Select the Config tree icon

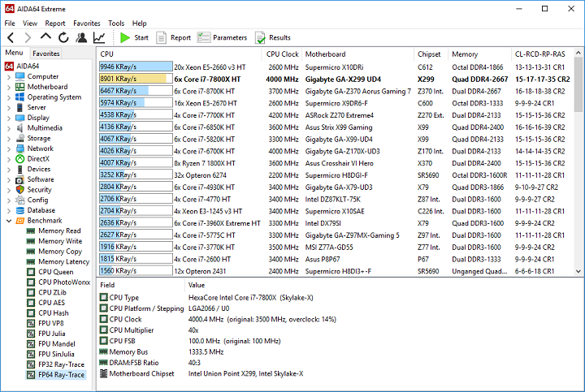click(19, 200)
